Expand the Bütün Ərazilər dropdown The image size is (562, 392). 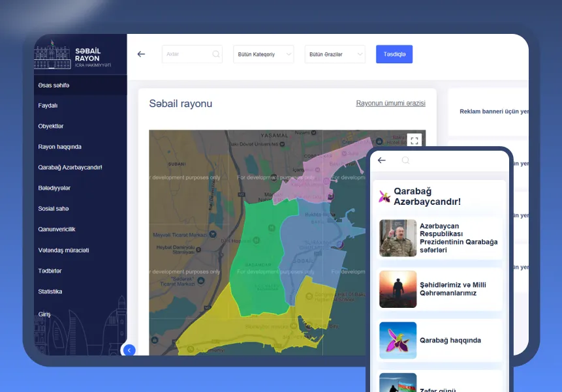tap(335, 54)
